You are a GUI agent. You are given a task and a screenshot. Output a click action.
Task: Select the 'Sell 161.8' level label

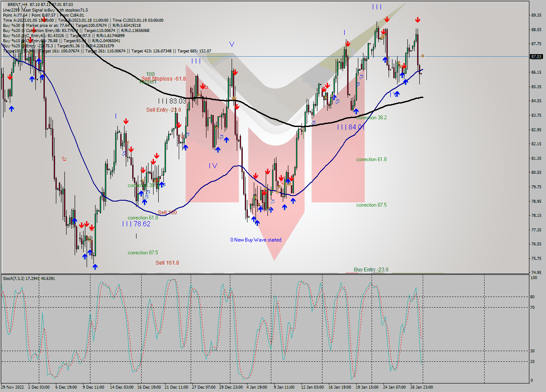[167, 263]
